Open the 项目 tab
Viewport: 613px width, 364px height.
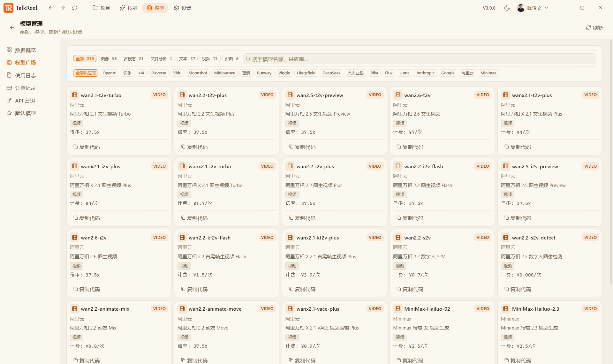(101, 8)
